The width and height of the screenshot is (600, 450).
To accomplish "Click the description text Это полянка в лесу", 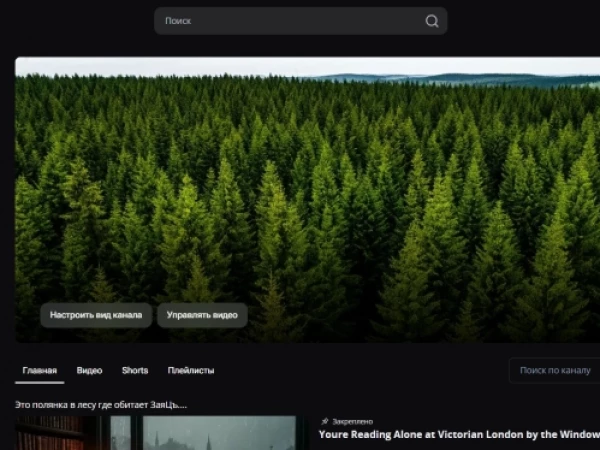I will tap(101, 405).
